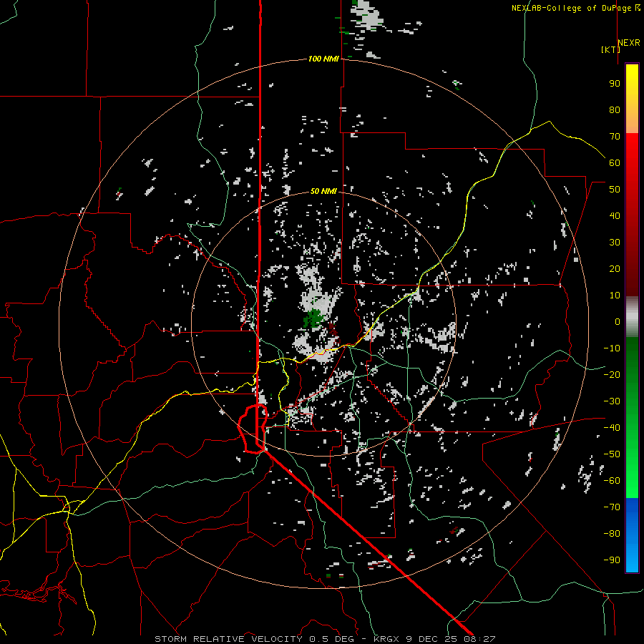Choose the 20 value on velocity scale
Viewport: 644px width, 644px height.
[615, 269]
